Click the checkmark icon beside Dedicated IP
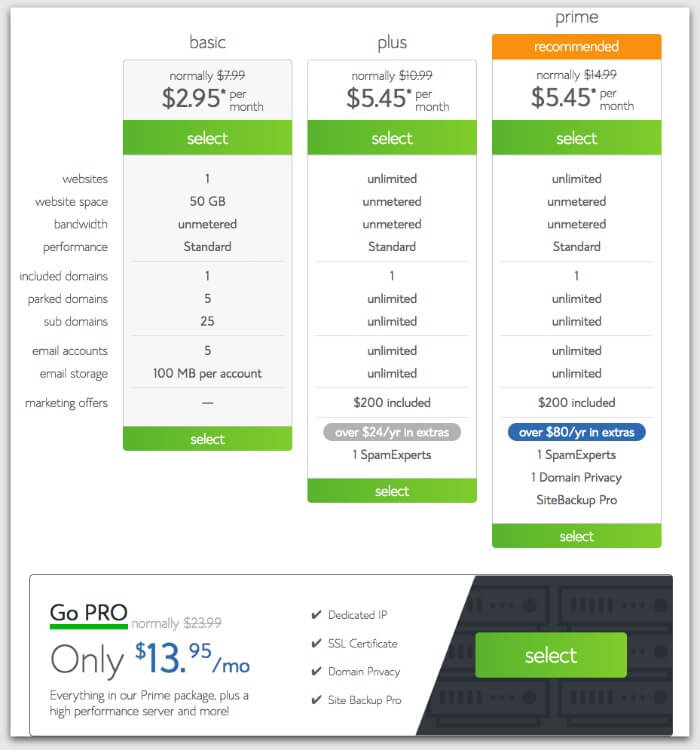This screenshot has width=700, height=750. coord(316,615)
